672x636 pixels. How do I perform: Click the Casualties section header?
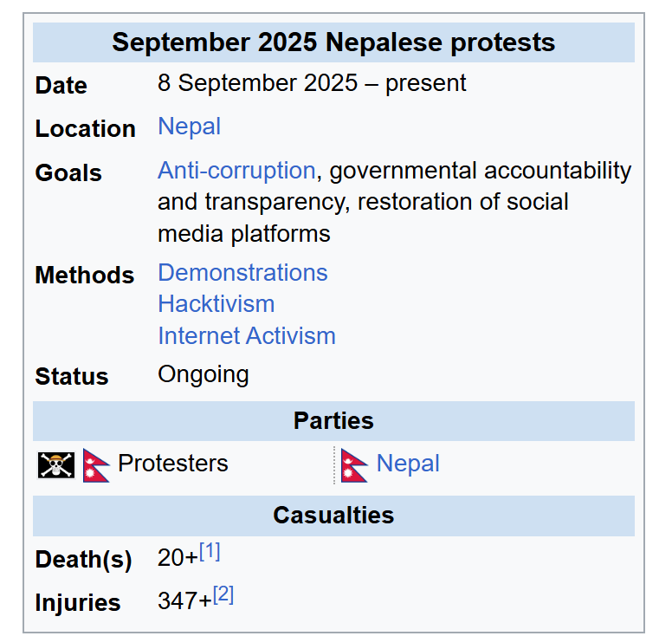(x=333, y=516)
